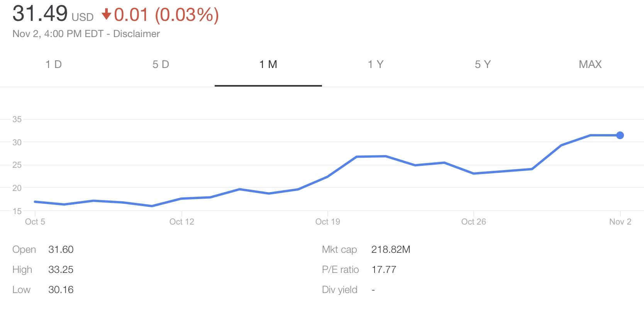Click the Nov 2 date axis label
Viewport: 644px width, 310px height.
point(620,222)
